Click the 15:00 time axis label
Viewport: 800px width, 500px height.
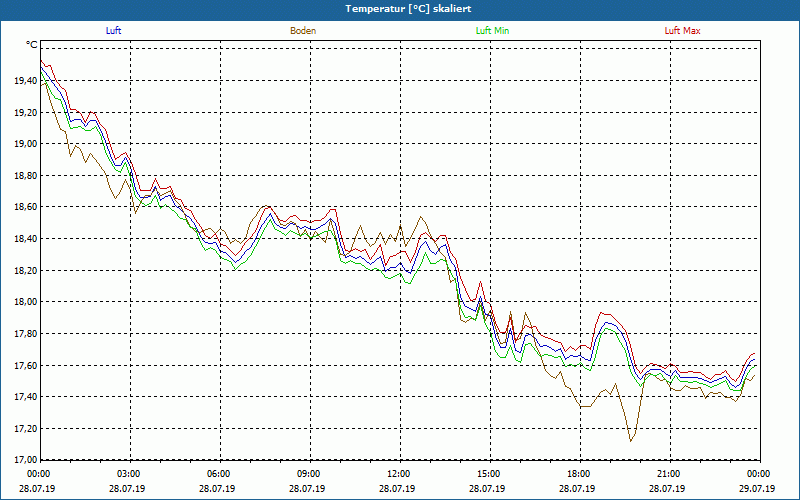[x=488, y=474]
